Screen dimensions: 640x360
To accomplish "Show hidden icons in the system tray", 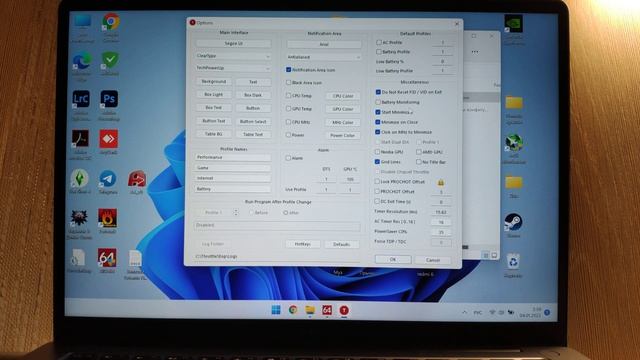I will pos(464,313).
